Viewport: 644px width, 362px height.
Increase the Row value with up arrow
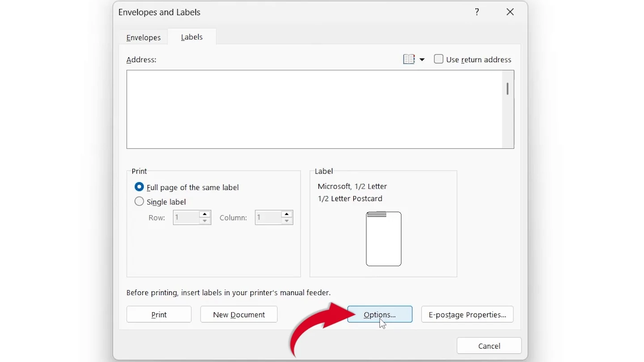pos(205,214)
